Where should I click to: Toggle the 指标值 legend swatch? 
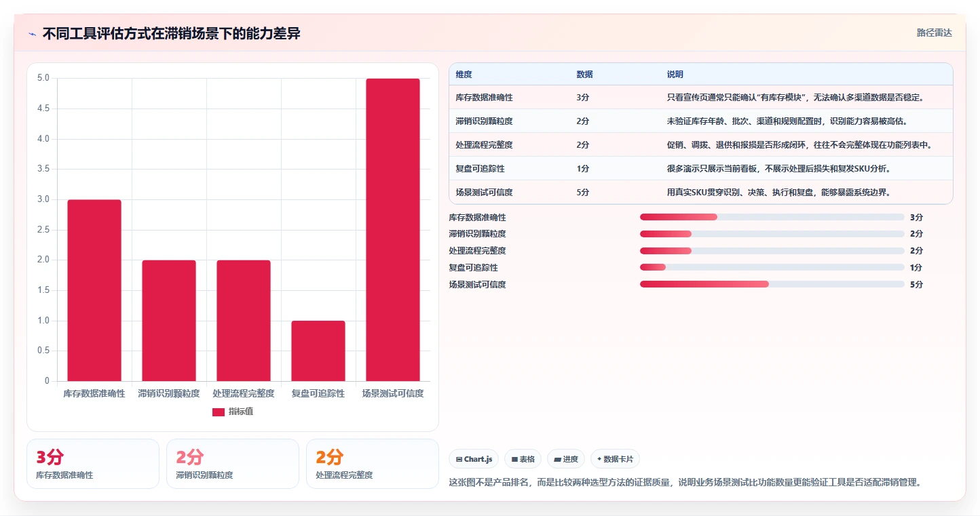coord(219,412)
